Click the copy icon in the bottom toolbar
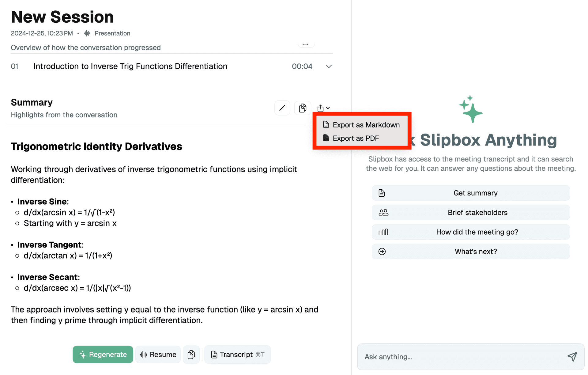This screenshot has height=375, width=588. (x=191, y=354)
